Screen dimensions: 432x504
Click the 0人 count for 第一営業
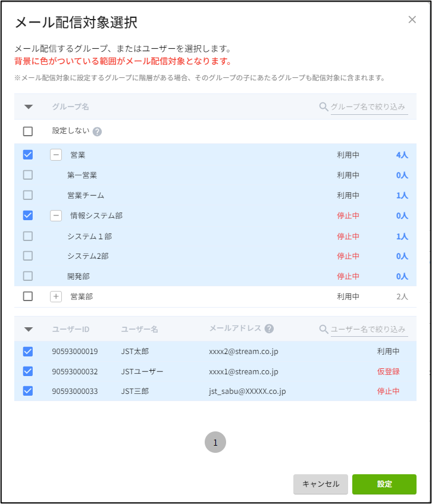tap(402, 176)
